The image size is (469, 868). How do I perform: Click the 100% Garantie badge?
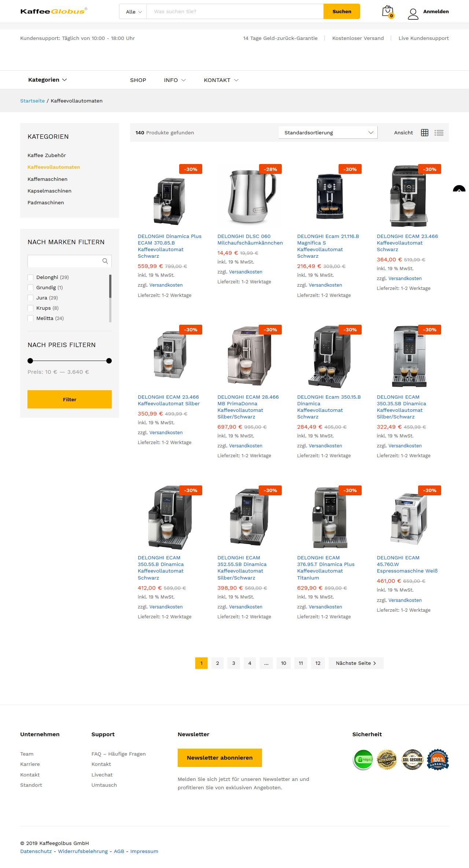coord(438,759)
